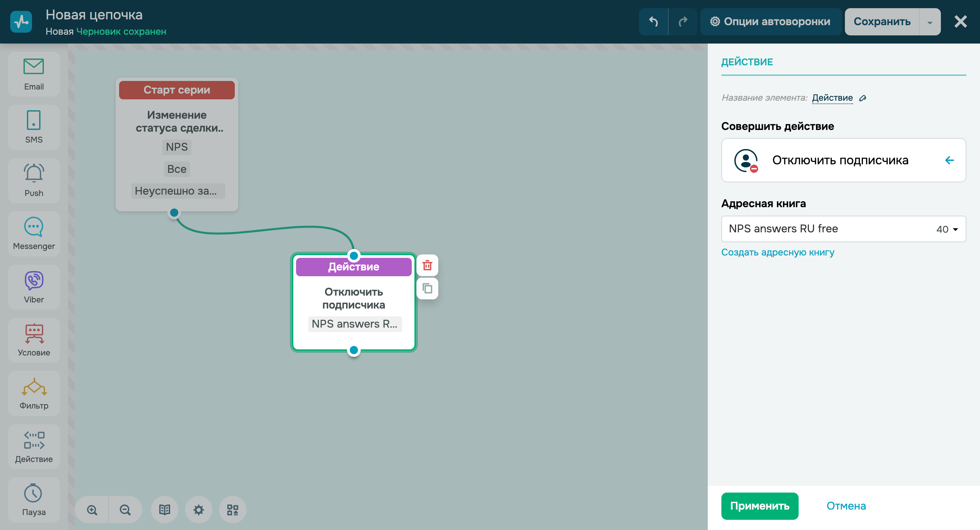980x530 pixels.
Task: Pick the Условие condition block
Action: [x=34, y=340]
